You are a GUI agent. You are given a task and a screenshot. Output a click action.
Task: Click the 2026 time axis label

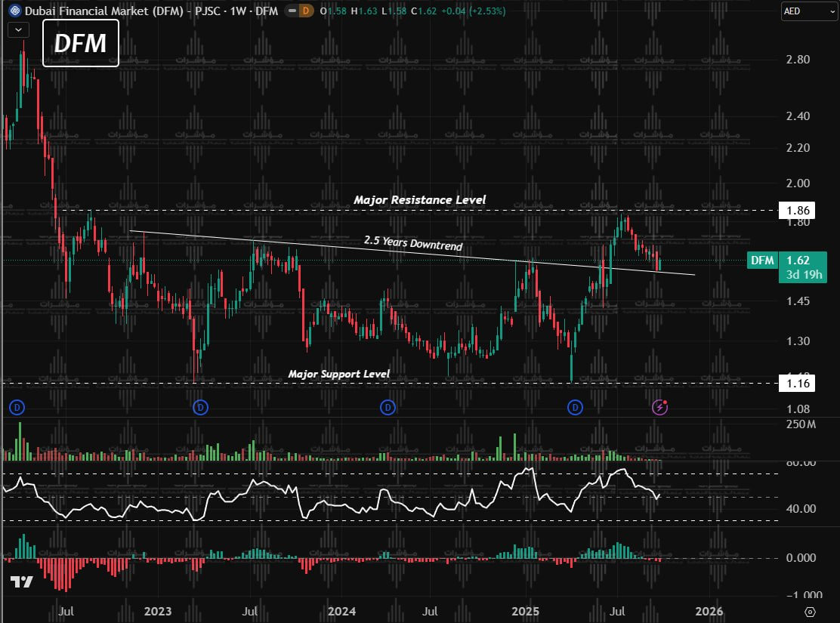709,611
